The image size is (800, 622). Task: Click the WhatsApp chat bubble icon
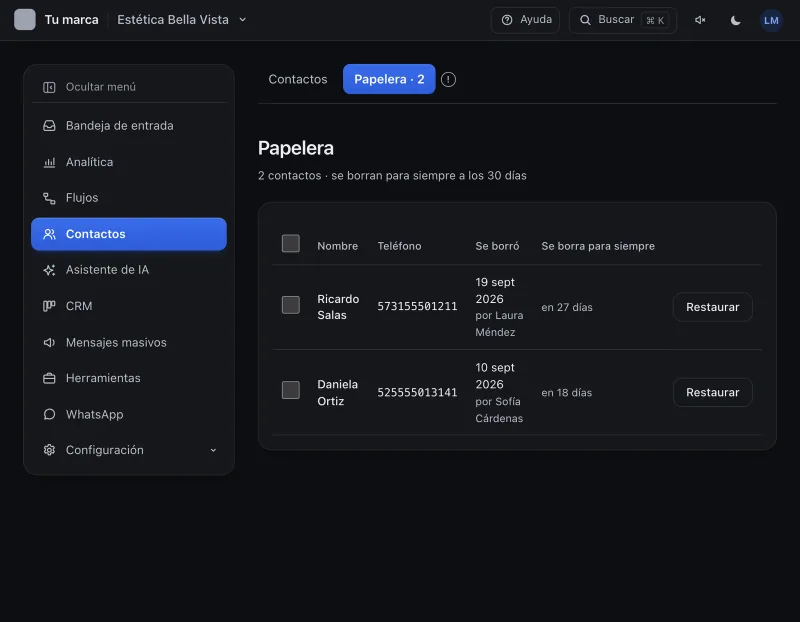pyautogui.click(x=49, y=414)
